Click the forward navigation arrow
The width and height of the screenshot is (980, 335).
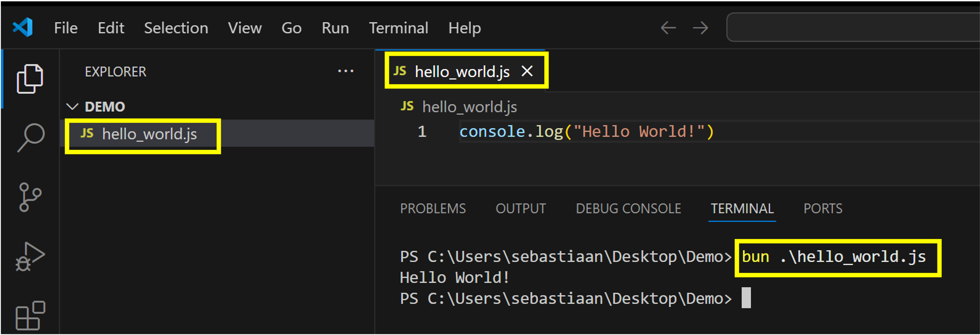(x=700, y=27)
